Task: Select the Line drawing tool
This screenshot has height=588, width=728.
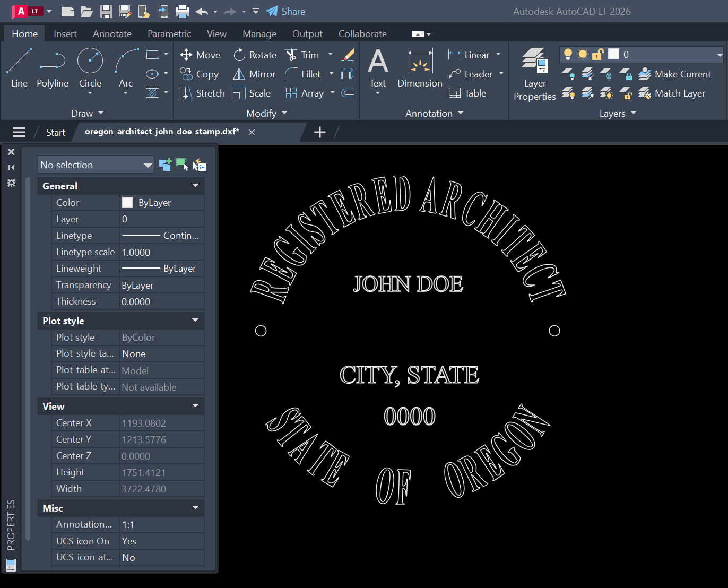Action: 19,67
